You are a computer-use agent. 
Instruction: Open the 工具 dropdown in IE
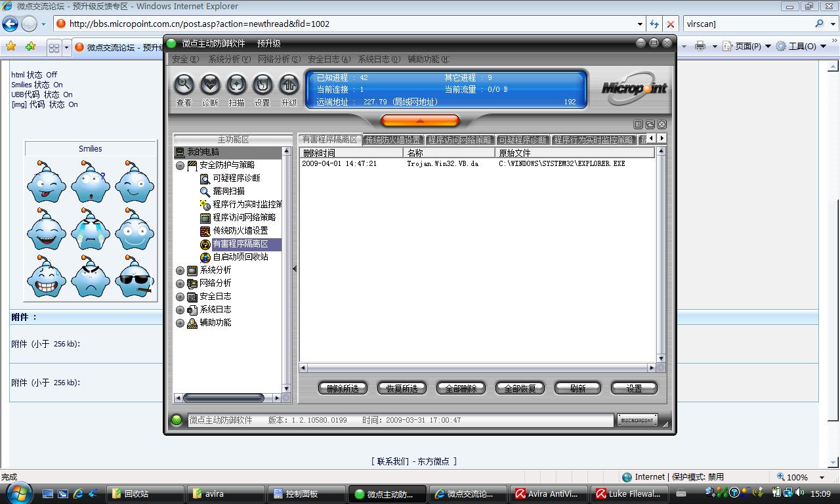coord(802,47)
